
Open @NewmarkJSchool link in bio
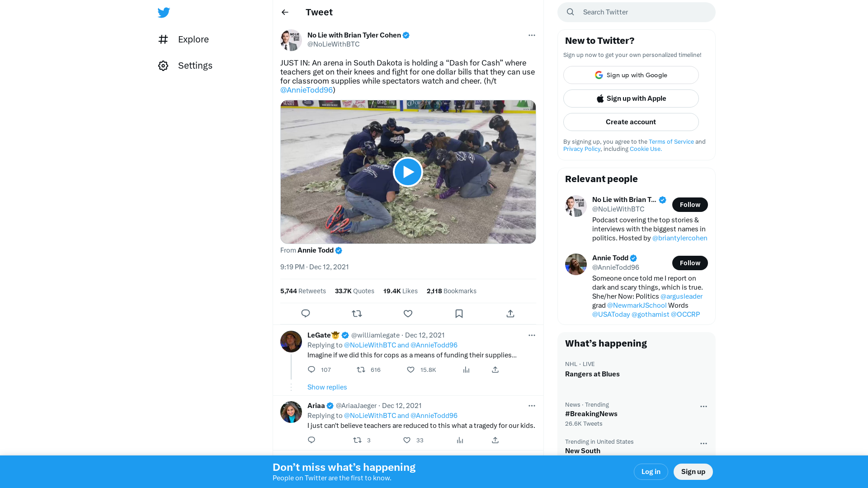(637, 305)
